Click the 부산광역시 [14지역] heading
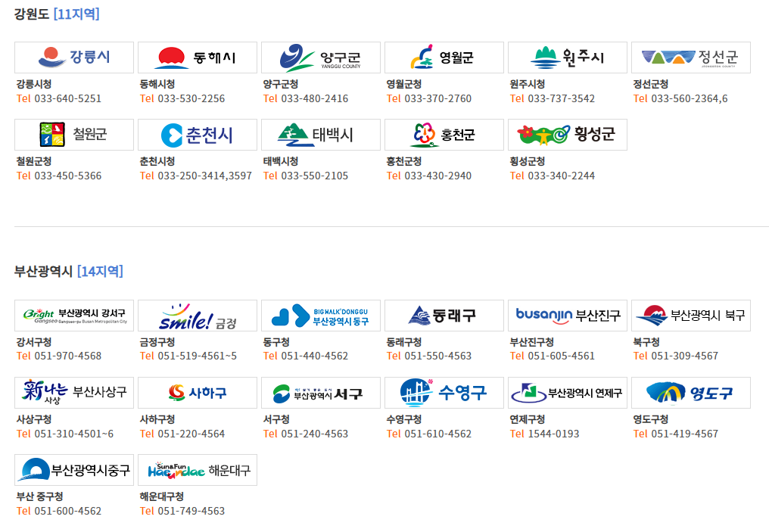Viewport: 769px width, 532px height. pyautogui.click(x=68, y=271)
